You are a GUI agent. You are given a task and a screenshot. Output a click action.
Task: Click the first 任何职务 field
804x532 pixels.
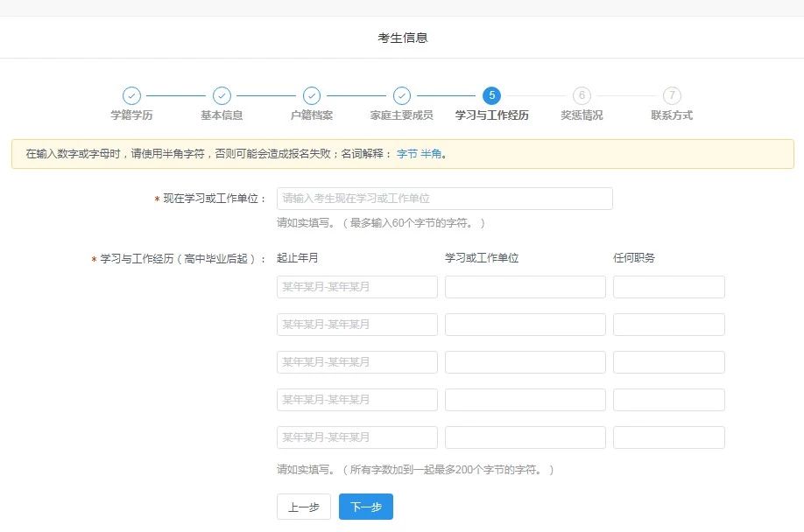coord(669,286)
